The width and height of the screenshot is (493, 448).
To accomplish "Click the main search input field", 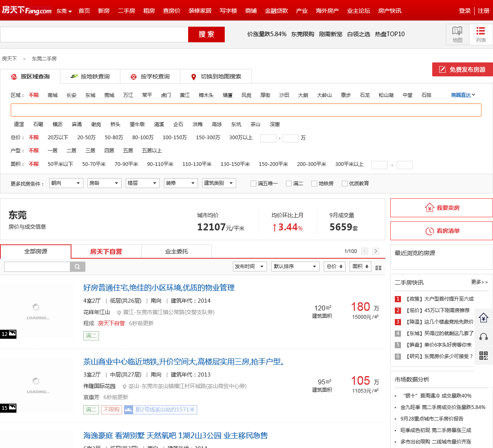I will point(94,34).
